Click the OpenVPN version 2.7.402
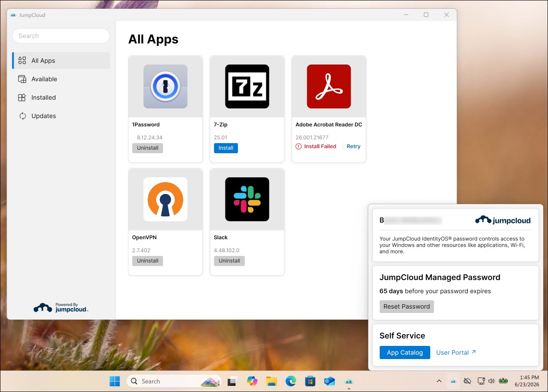This screenshot has width=548, height=392. [x=141, y=250]
